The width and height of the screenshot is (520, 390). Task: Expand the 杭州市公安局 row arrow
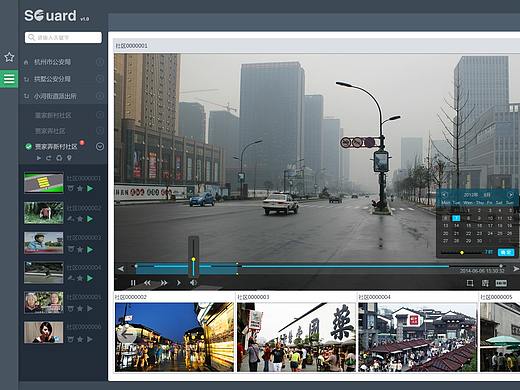pos(100,62)
